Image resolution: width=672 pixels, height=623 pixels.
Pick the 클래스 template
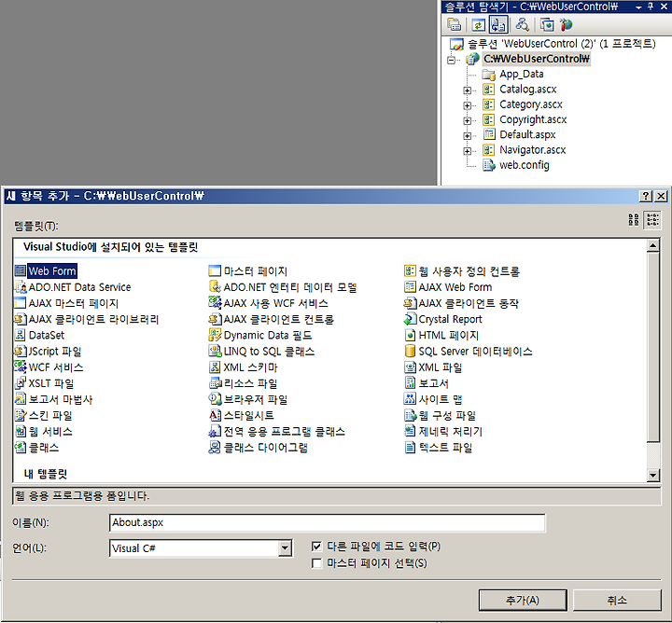pyautogui.click(x=36, y=448)
